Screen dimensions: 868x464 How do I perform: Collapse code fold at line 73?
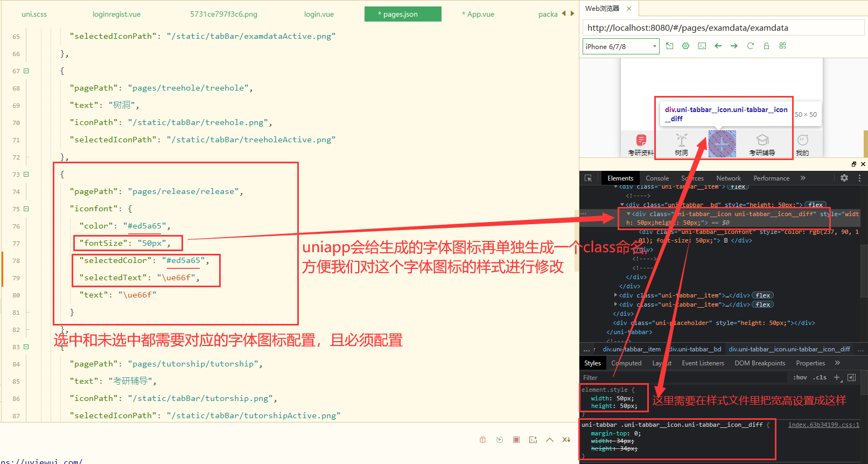[26, 174]
